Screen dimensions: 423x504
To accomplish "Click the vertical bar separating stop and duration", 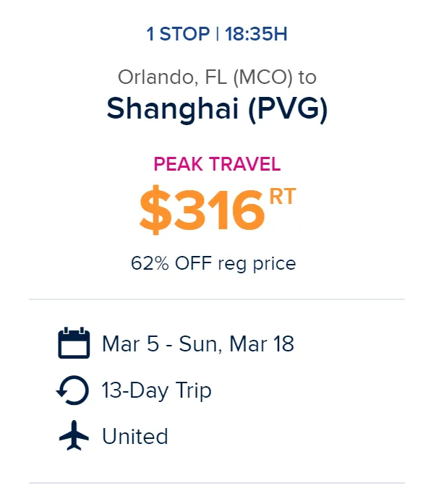I will [218, 34].
